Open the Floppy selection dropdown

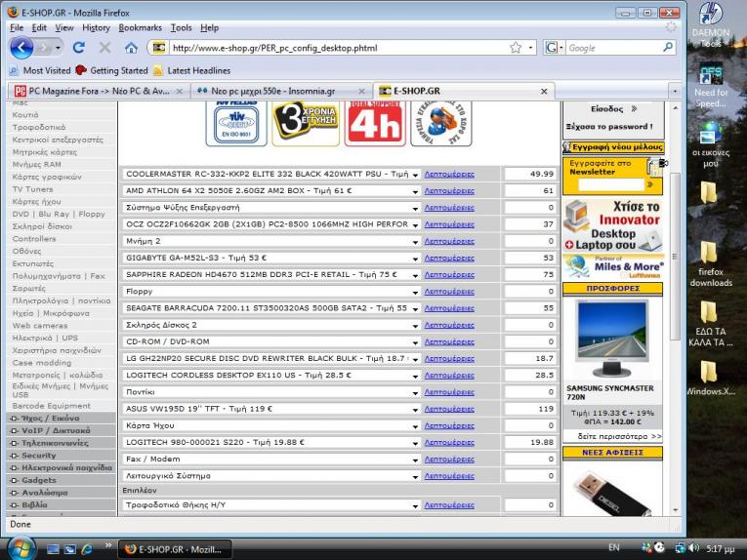pyautogui.click(x=271, y=291)
